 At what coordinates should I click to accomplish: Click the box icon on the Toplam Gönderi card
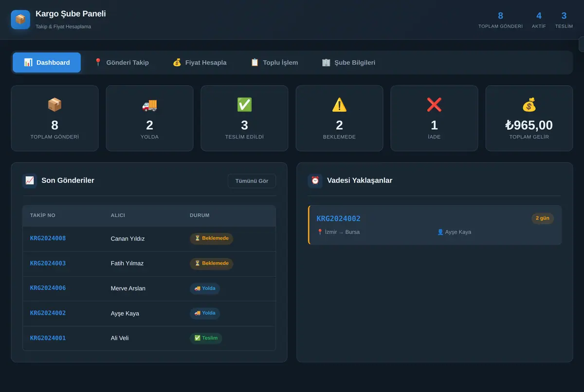(55, 105)
